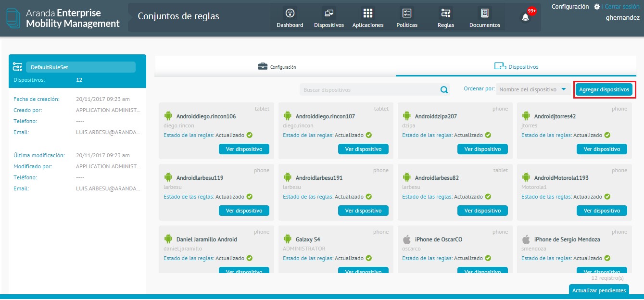Viewport: 644px width, 300px height.
Task: Click the Apple icon of iPhone de OscarCO
Action: (407, 239)
